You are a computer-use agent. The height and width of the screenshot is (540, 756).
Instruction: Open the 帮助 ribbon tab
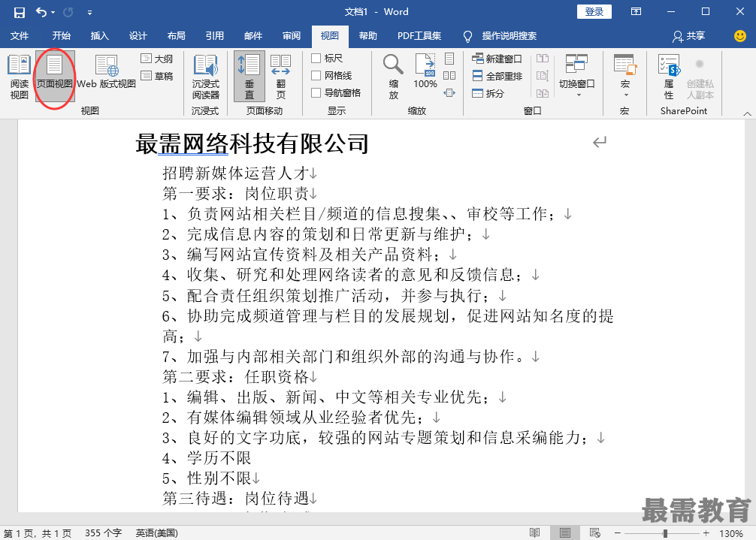(x=368, y=35)
